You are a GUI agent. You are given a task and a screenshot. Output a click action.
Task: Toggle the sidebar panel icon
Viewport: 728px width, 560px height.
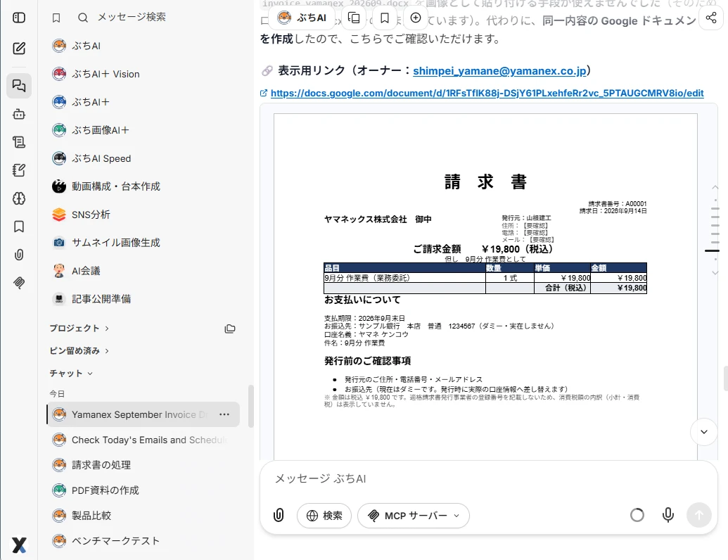[19, 18]
